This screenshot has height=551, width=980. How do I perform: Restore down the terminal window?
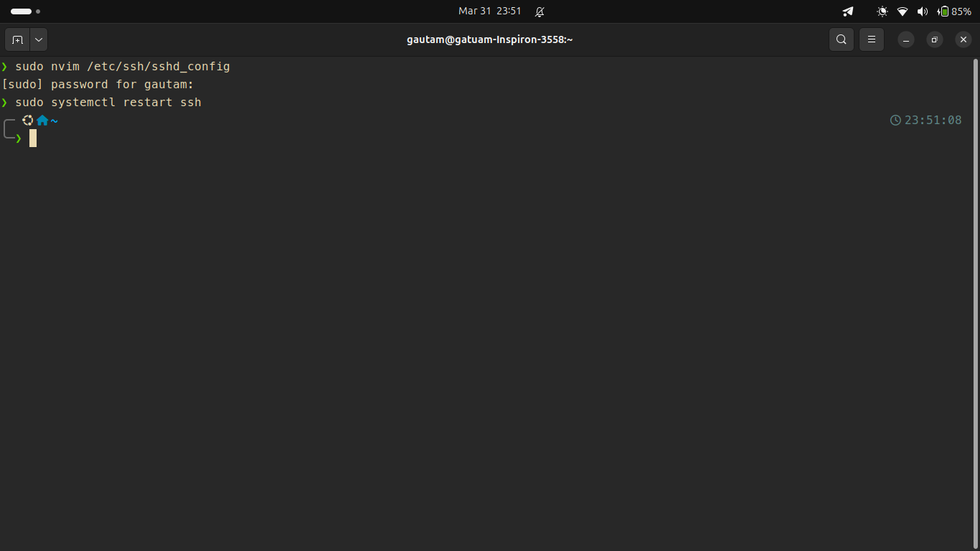(x=935, y=40)
